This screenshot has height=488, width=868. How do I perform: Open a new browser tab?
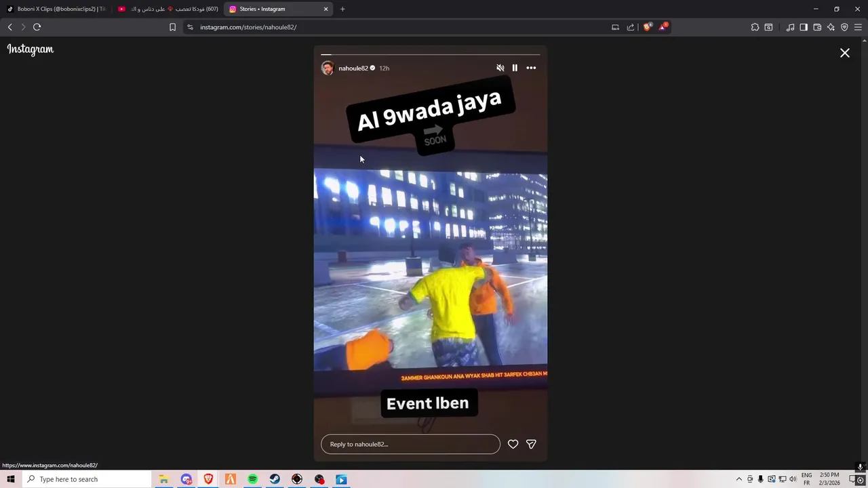tap(342, 9)
